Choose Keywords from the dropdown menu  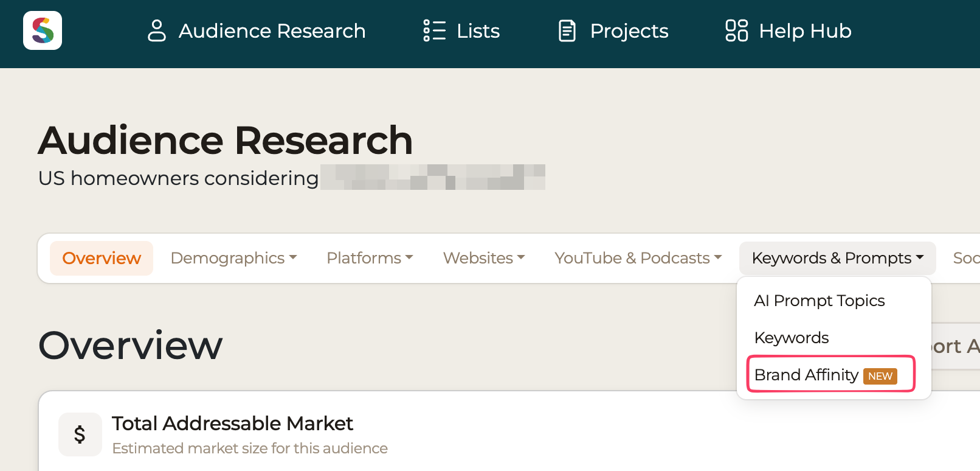[792, 338]
